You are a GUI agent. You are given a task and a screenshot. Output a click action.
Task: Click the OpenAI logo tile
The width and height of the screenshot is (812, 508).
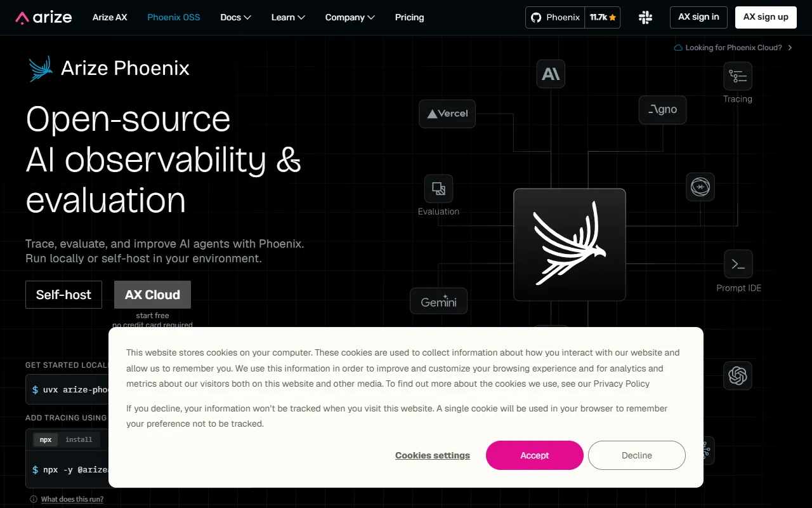point(738,376)
